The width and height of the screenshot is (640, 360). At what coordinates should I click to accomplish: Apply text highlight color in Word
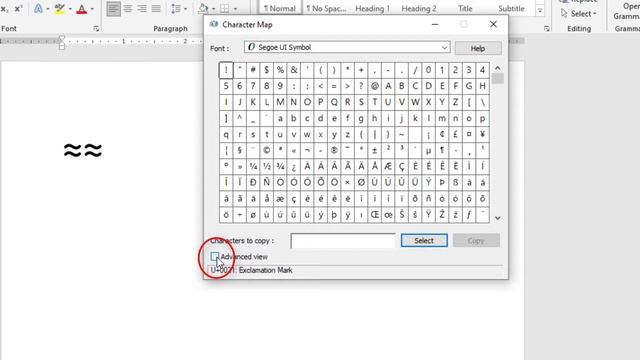pos(60,9)
